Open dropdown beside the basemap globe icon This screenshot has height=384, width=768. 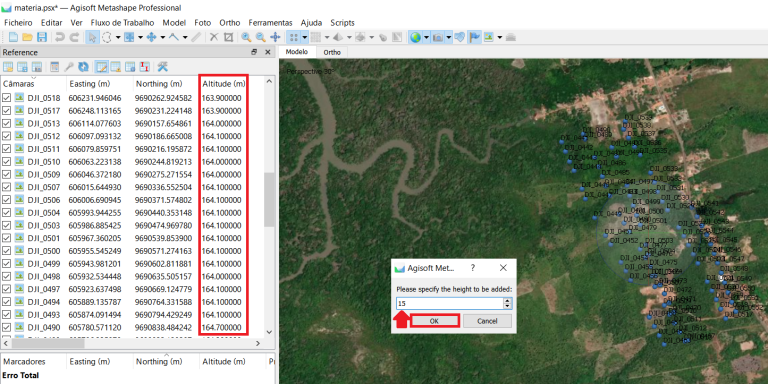pyautogui.click(x=427, y=37)
